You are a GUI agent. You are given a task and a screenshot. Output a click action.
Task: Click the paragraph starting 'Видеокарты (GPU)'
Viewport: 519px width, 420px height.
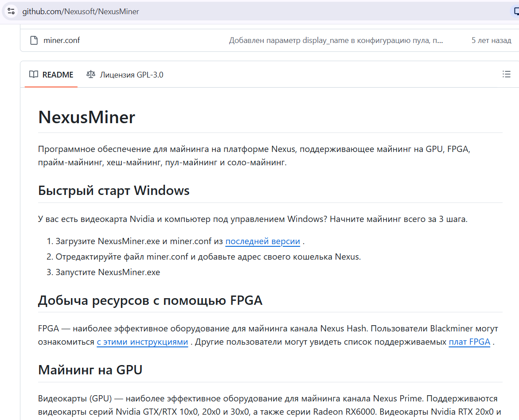[270, 405]
